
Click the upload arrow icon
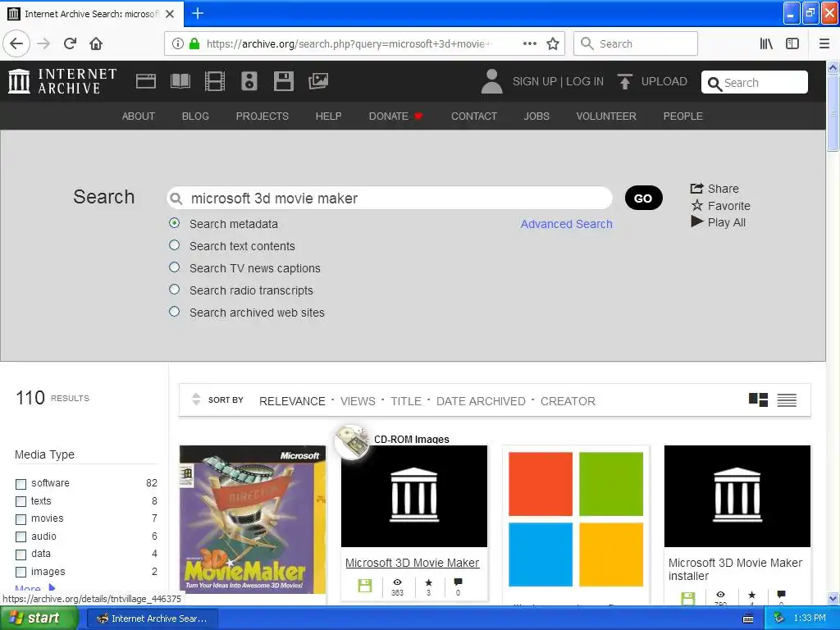[624, 81]
